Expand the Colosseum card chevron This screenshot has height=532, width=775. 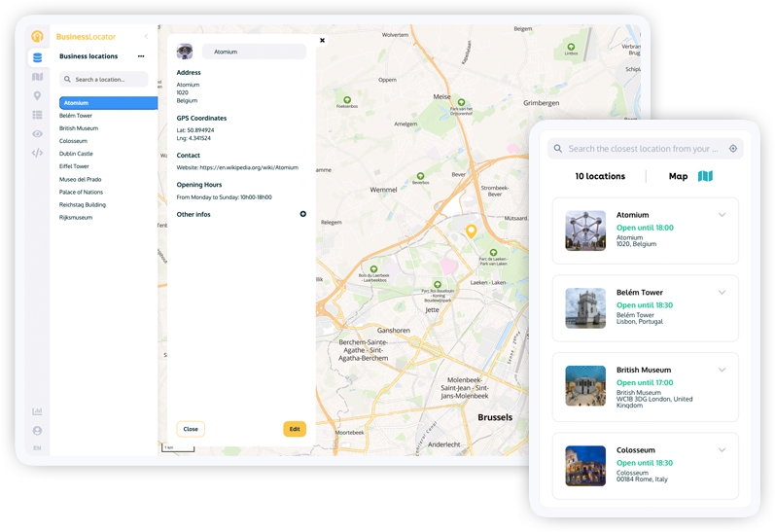point(722,450)
